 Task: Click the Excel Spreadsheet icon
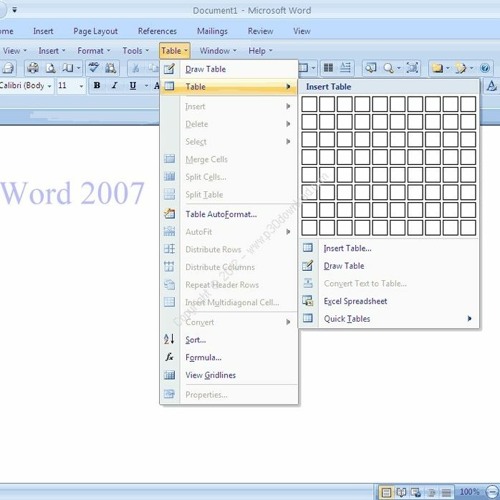[308, 301]
